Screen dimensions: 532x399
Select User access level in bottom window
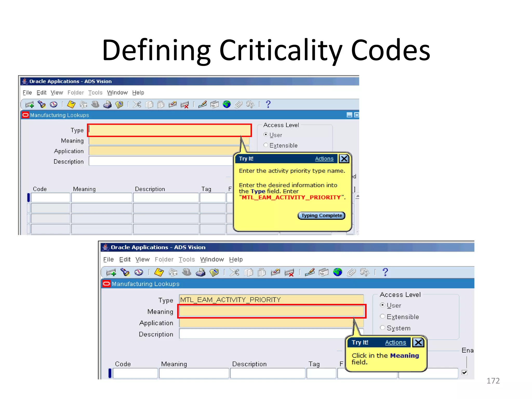pos(382,305)
